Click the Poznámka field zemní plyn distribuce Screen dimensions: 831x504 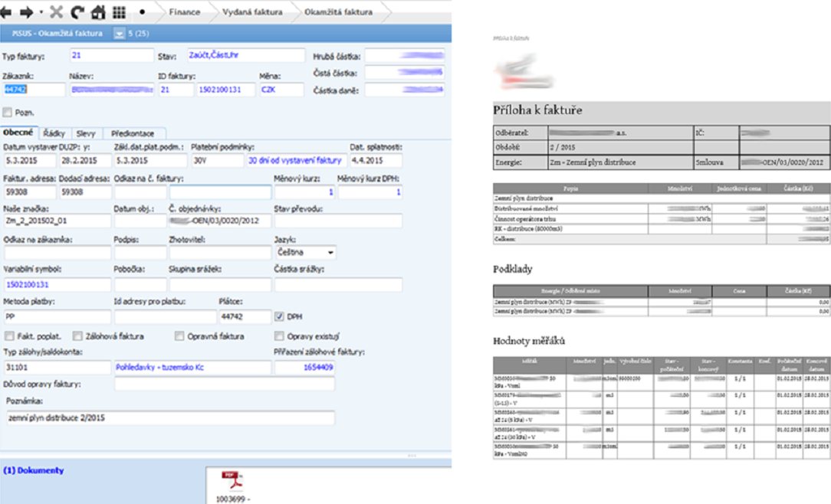[170, 417]
